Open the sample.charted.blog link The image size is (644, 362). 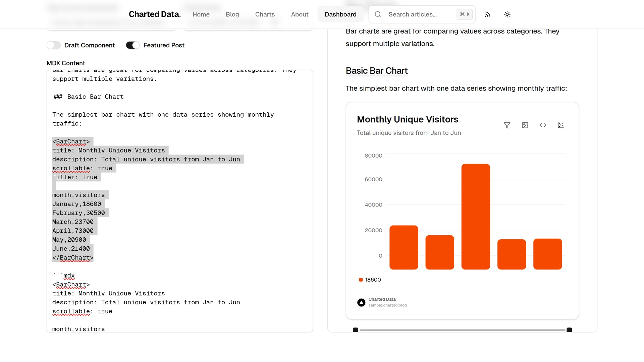(x=387, y=305)
